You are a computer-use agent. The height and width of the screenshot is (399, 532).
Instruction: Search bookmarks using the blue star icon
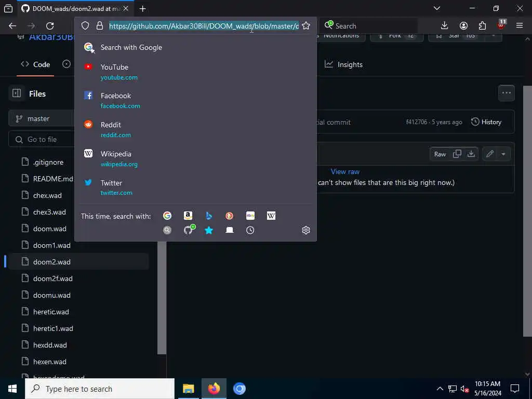pos(209,230)
